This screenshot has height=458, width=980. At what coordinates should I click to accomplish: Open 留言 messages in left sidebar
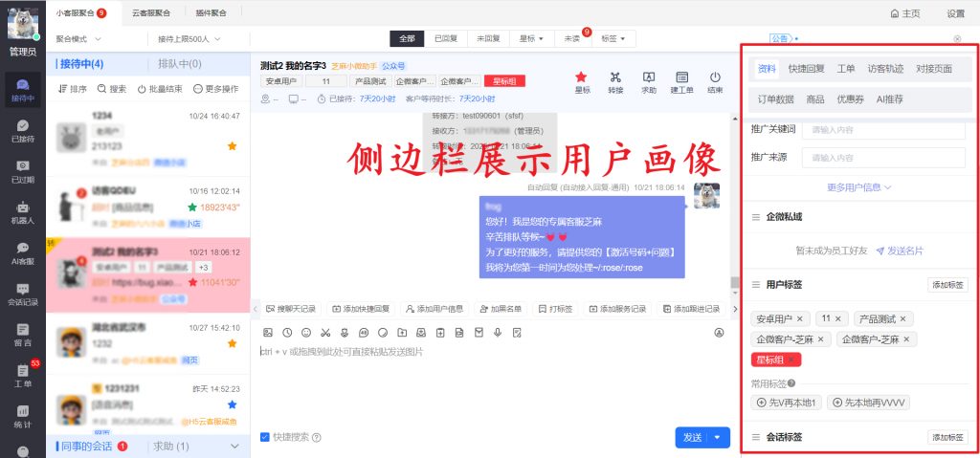click(x=22, y=334)
